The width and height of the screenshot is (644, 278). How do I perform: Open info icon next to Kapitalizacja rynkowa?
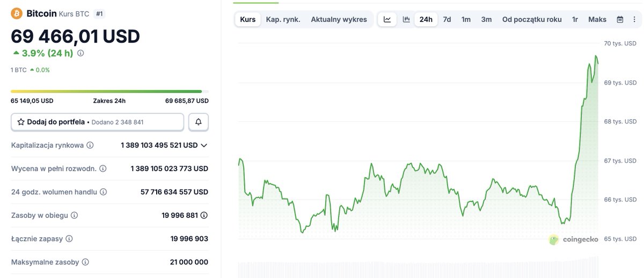pos(90,145)
